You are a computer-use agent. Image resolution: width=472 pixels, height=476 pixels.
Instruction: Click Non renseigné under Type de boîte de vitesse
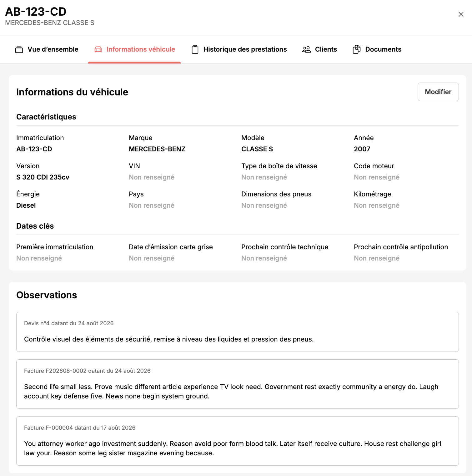click(264, 177)
